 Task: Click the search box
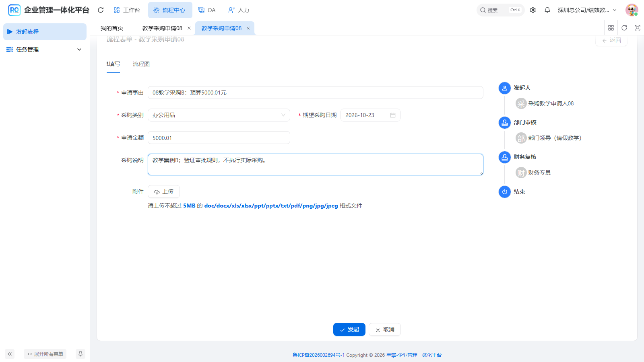501,10
